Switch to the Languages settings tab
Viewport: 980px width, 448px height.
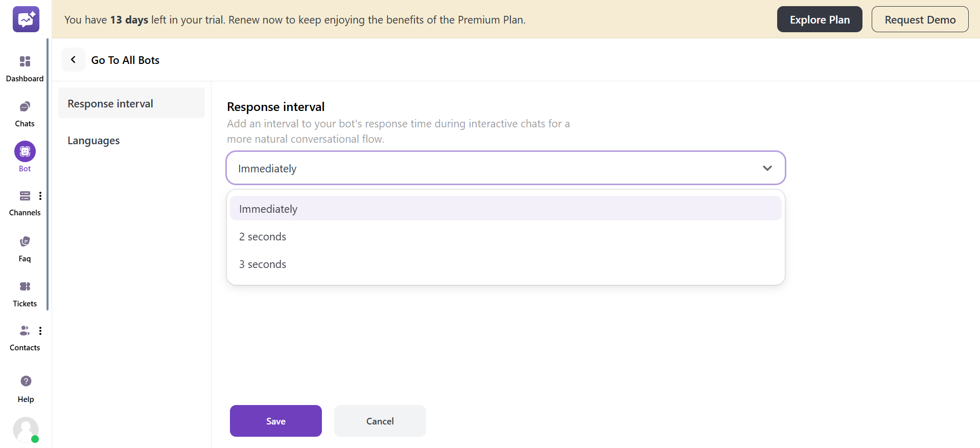coord(94,141)
